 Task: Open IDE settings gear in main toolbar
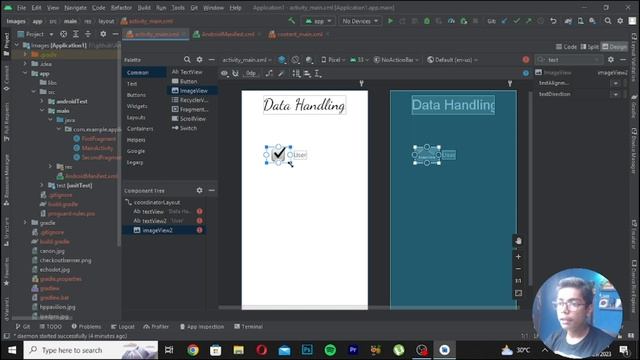point(620,21)
